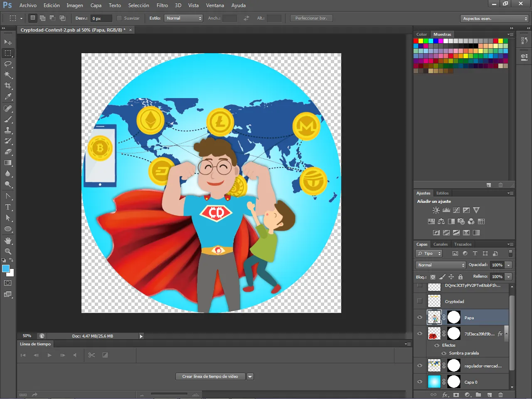Add a Brightness/Contrast adjustment
Image resolution: width=532 pixels, height=399 pixels.
point(436,210)
